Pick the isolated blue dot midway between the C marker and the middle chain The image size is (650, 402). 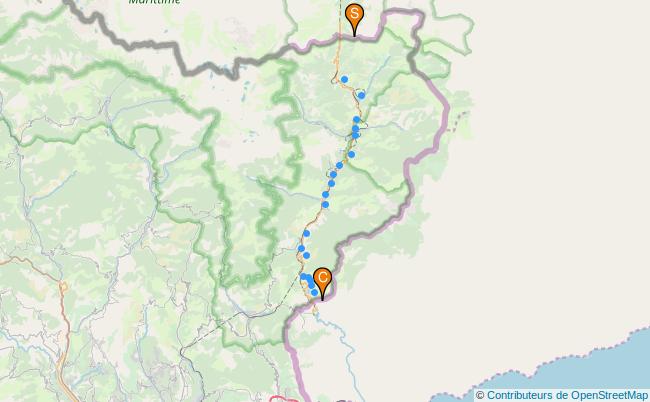pos(307,234)
